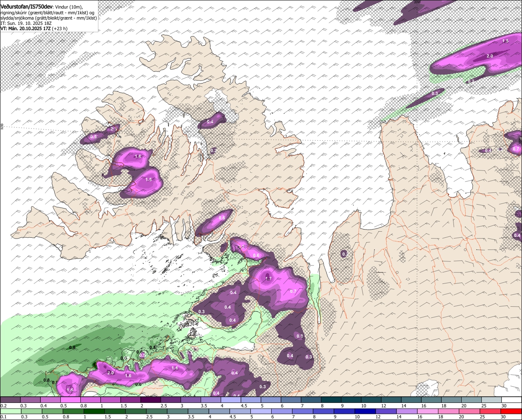This screenshot has height=420, width=522.
Task: Click the 1.7 precipitation value on the map
Action: click(x=268, y=279)
